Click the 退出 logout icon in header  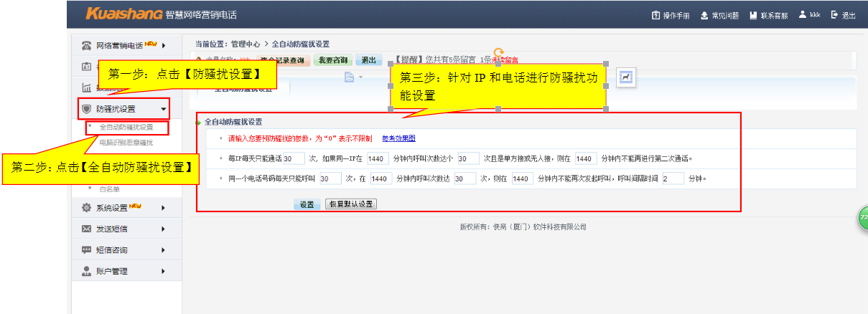tap(834, 15)
